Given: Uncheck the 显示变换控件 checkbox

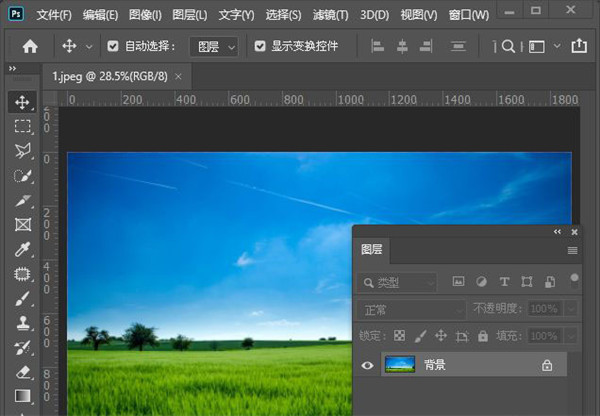Looking at the screenshot, I should coord(260,46).
